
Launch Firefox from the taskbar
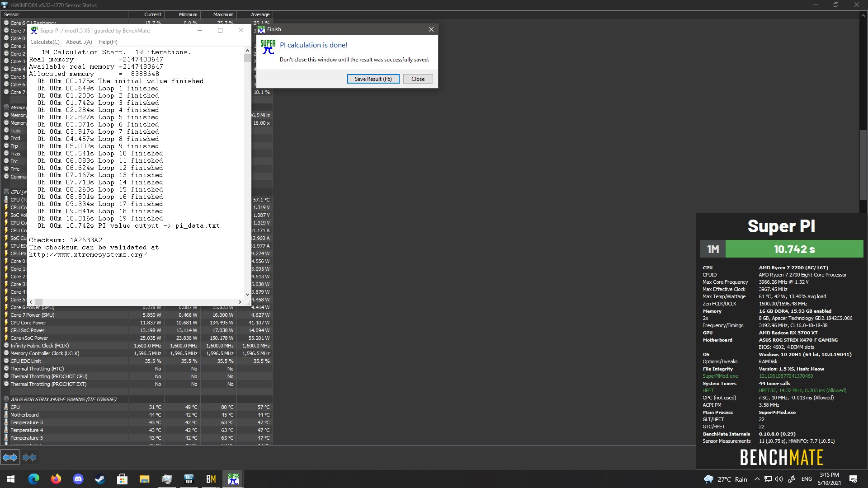click(x=56, y=479)
